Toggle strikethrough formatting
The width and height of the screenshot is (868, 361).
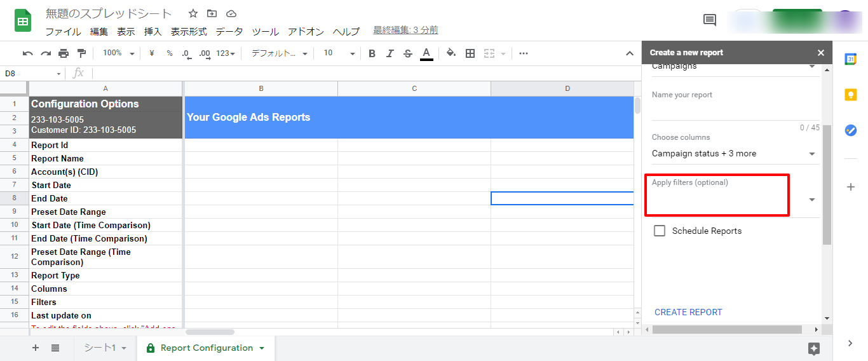[x=408, y=53]
